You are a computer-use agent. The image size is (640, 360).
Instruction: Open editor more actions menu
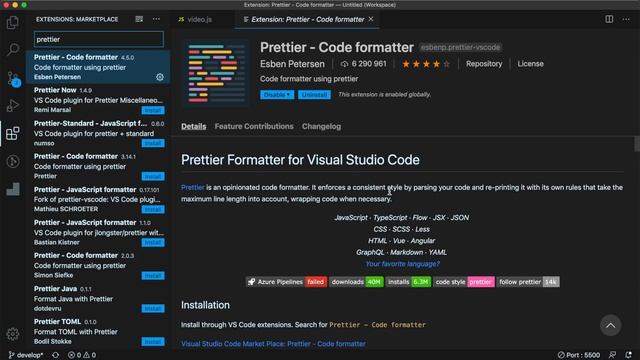pos(626,19)
